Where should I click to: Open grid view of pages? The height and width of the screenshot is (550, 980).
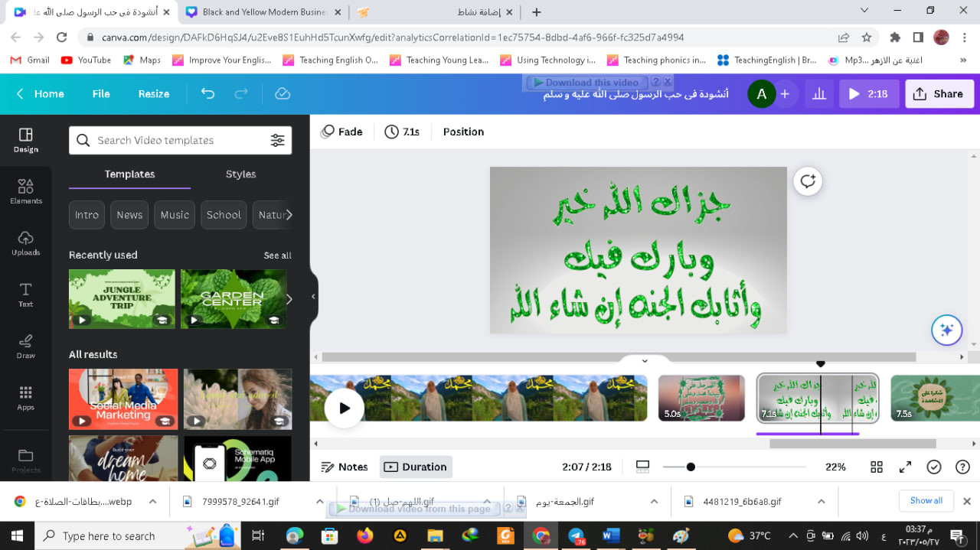pyautogui.click(x=877, y=467)
